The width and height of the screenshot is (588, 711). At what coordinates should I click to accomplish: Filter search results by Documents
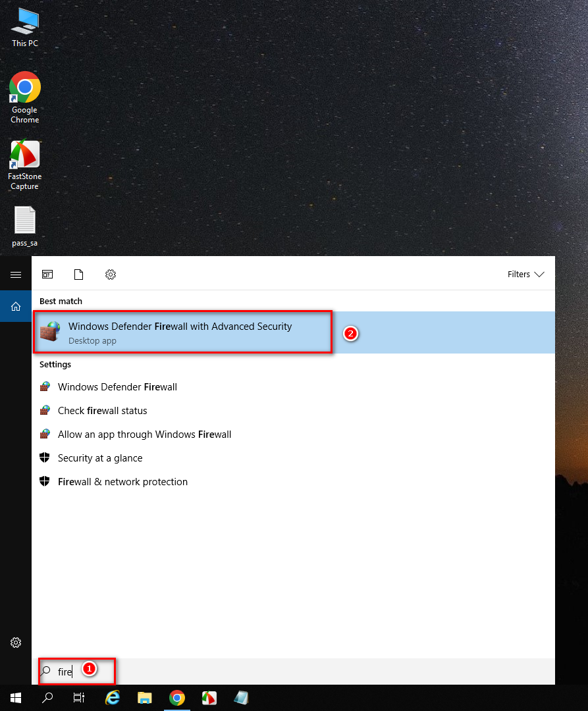[78, 275]
